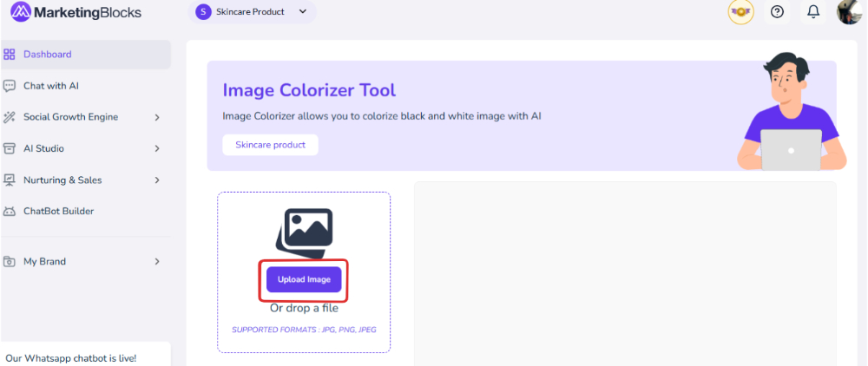Click the Chat with AI speech icon

(10, 86)
